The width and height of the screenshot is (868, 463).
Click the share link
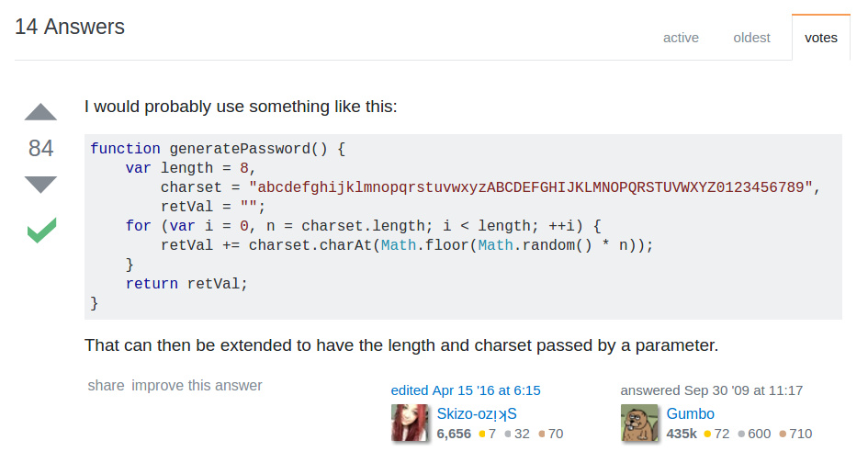[106, 385]
